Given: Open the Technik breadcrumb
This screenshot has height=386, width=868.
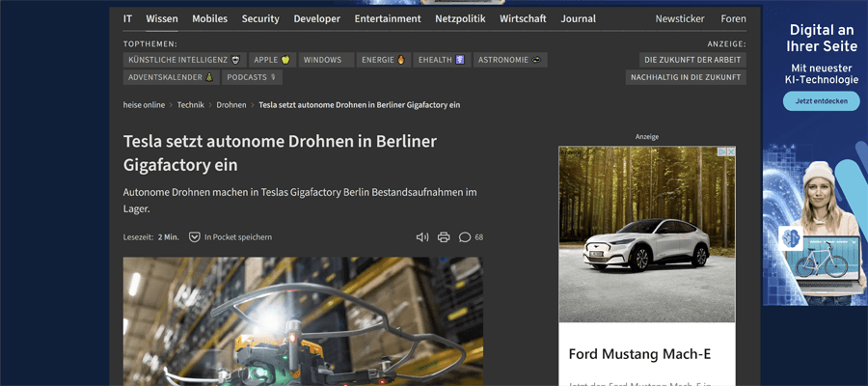Looking at the screenshot, I should tap(190, 104).
